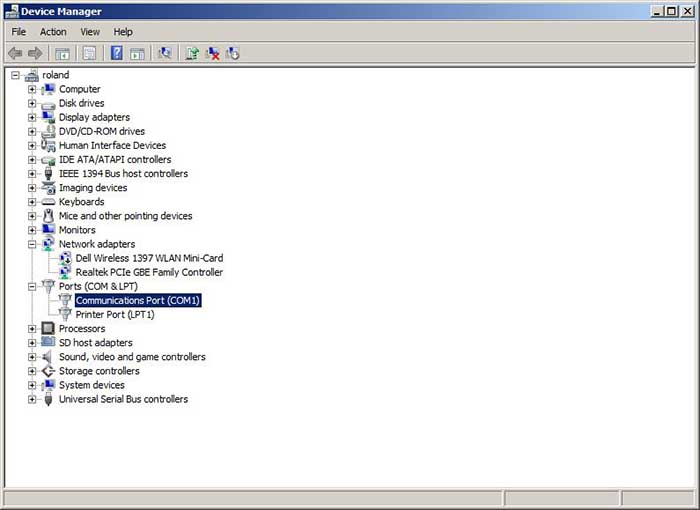Click the Processors chip icon
The image size is (700, 510).
click(48, 329)
